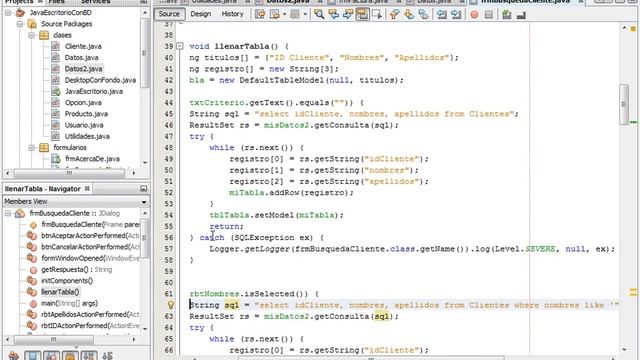Screen dimensions: 640x360
Task: Click the editor scrollbar down arrow
Action: point(624,349)
